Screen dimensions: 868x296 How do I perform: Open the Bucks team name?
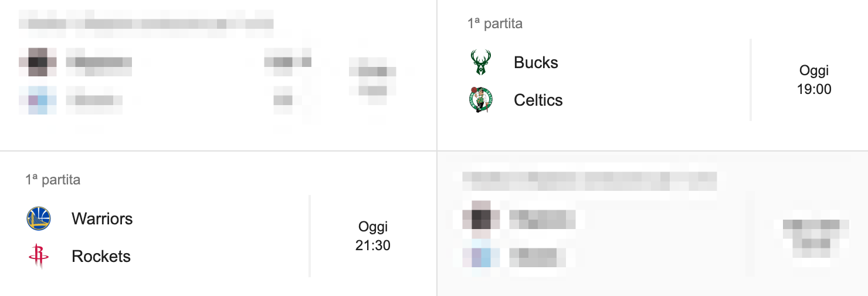point(536,62)
